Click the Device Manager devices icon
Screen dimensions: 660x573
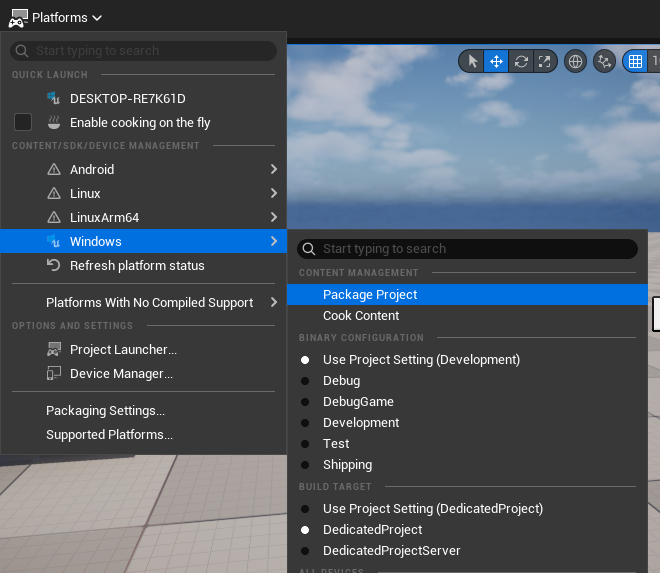54,373
